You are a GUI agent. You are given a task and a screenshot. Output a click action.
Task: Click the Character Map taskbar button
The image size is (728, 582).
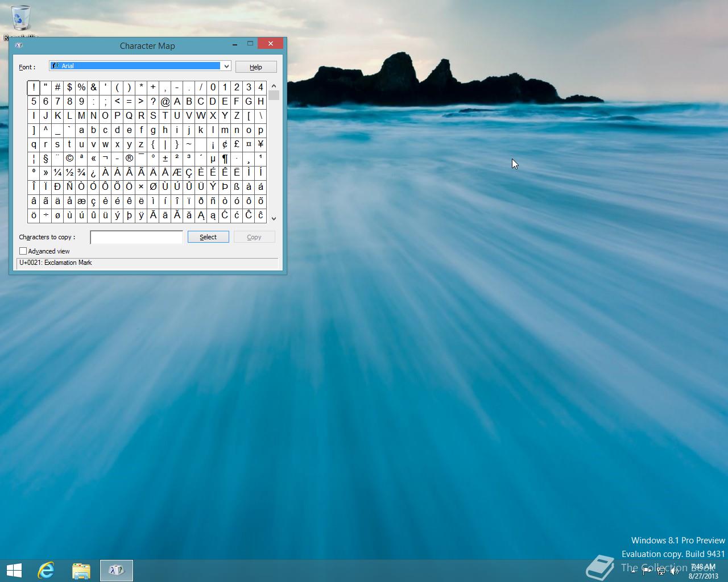coord(117,570)
